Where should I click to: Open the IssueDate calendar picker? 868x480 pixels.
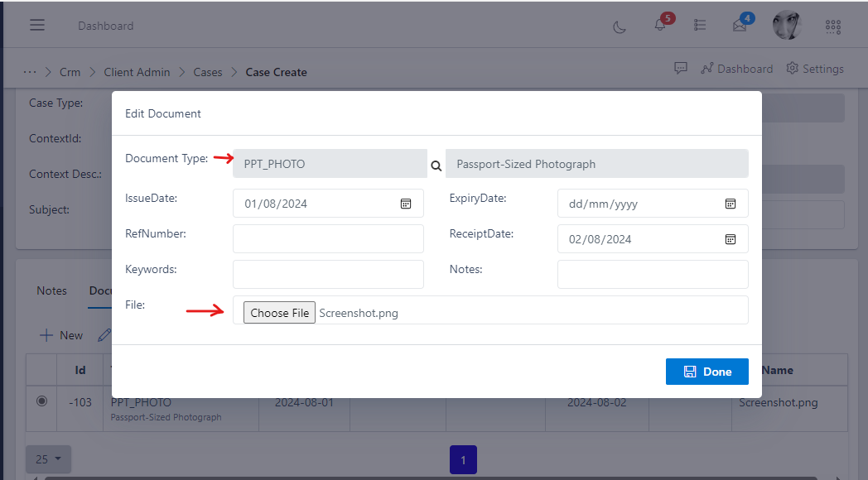(406, 203)
